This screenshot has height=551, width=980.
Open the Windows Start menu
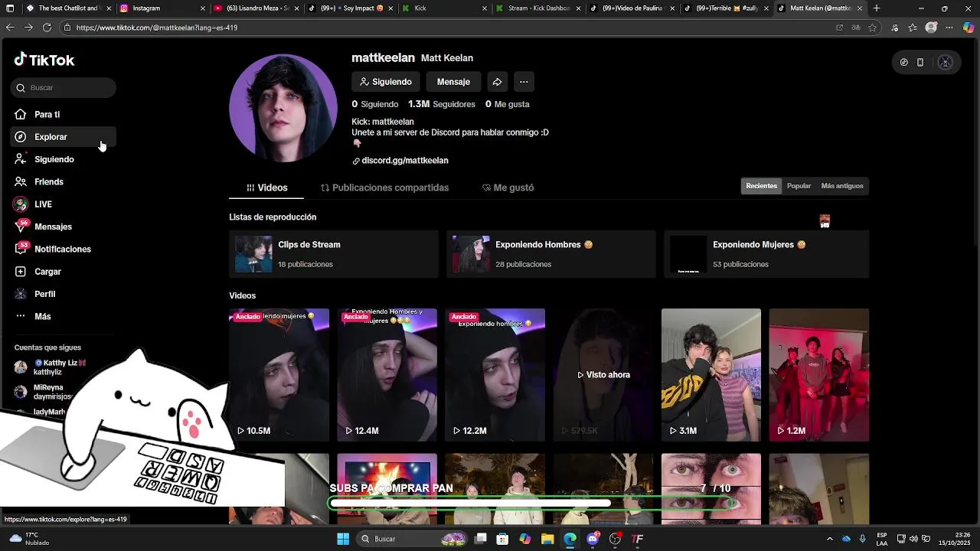click(x=343, y=539)
